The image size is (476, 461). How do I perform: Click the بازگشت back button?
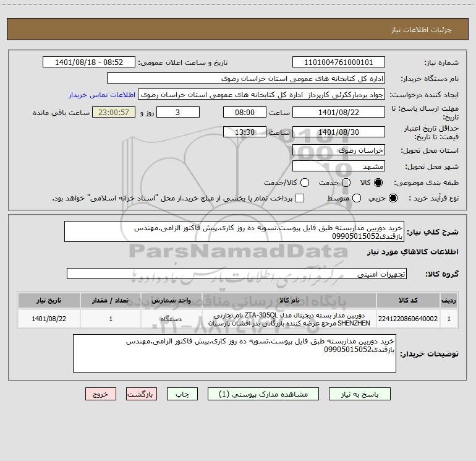pyautogui.click(x=142, y=394)
